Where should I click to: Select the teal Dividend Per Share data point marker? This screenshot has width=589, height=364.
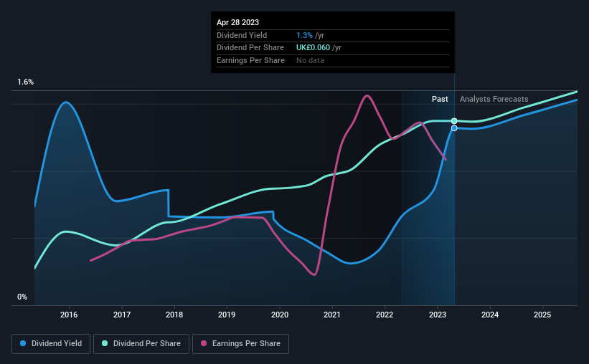[454, 121]
